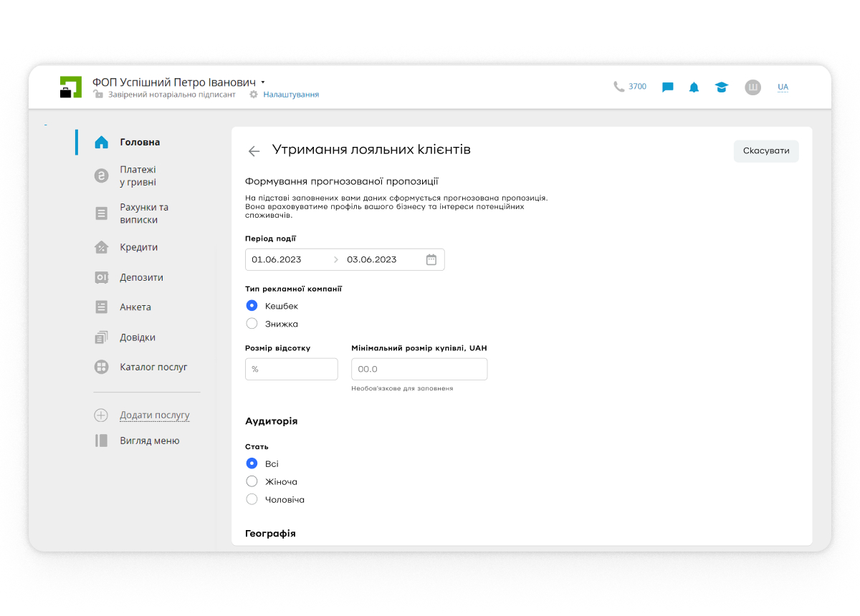Open the graduation cap learning icon
Screen dimensions: 860x616
pyautogui.click(x=722, y=87)
